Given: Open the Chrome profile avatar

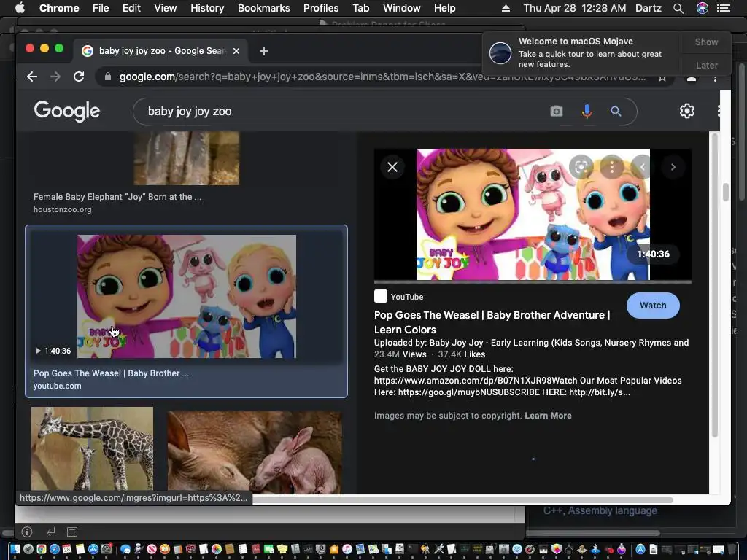Looking at the screenshot, I should point(692,77).
